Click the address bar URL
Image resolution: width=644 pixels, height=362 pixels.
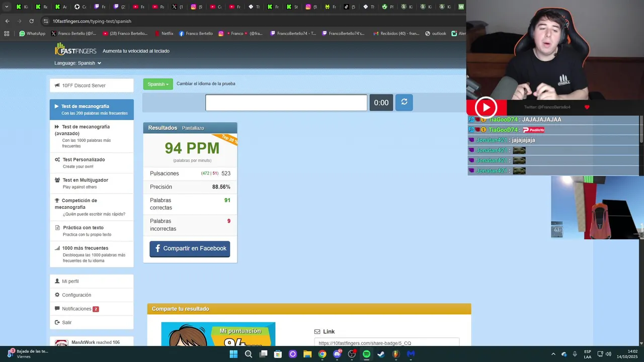[92, 21]
